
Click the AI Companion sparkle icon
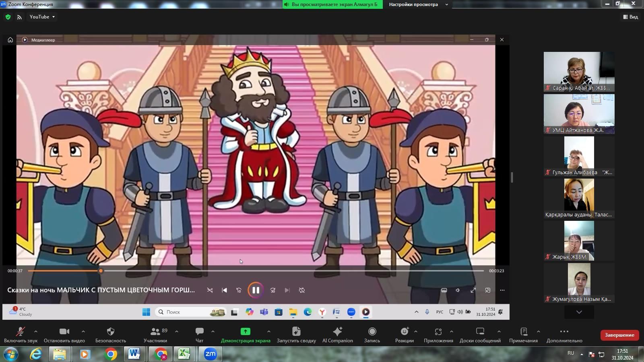click(x=337, y=331)
